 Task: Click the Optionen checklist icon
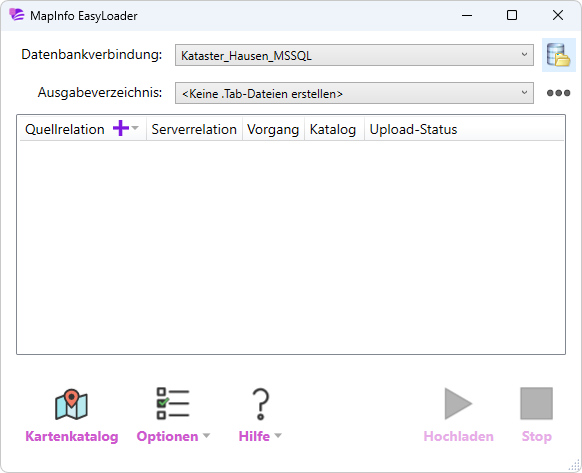(173, 404)
